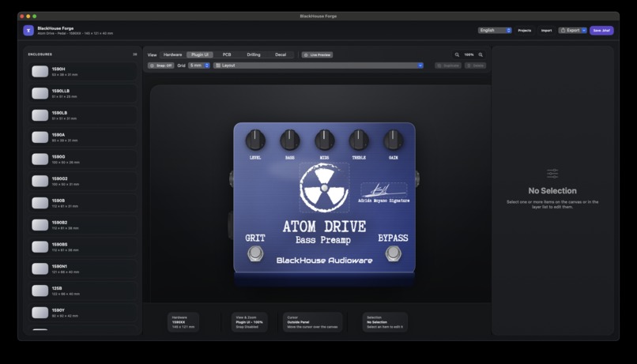Click the GRIT label on the pedal

[x=255, y=238]
